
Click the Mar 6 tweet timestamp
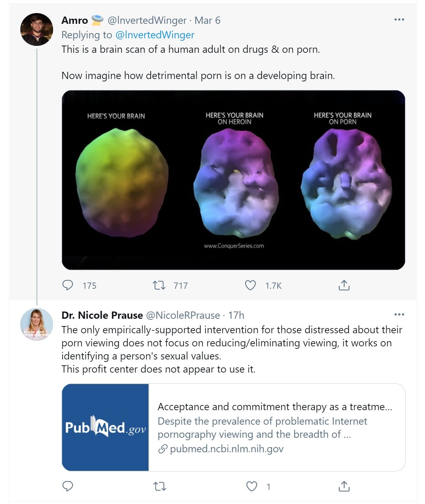pyautogui.click(x=207, y=20)
